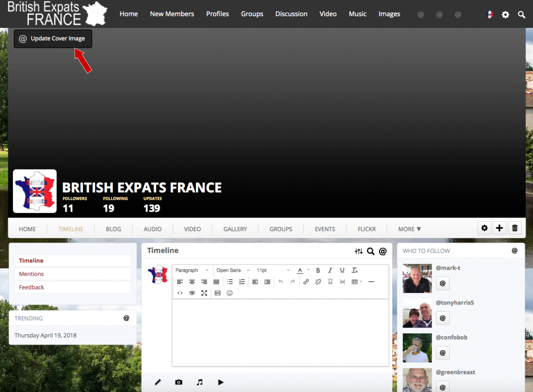Toggle the editor preview eye icon

[192, 293]
